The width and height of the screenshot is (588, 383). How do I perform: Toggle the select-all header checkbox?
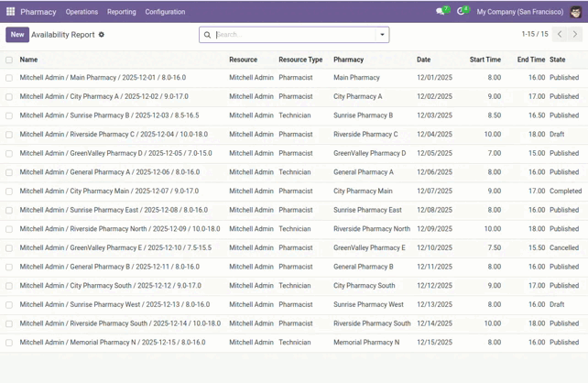(x=9, y=60)
